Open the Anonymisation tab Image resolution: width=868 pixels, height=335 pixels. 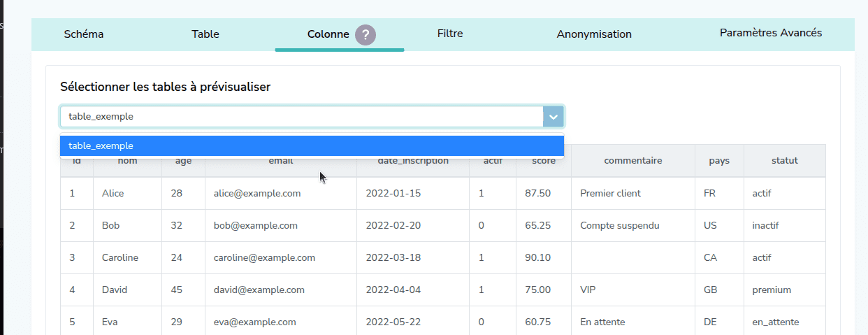[594, 34]
